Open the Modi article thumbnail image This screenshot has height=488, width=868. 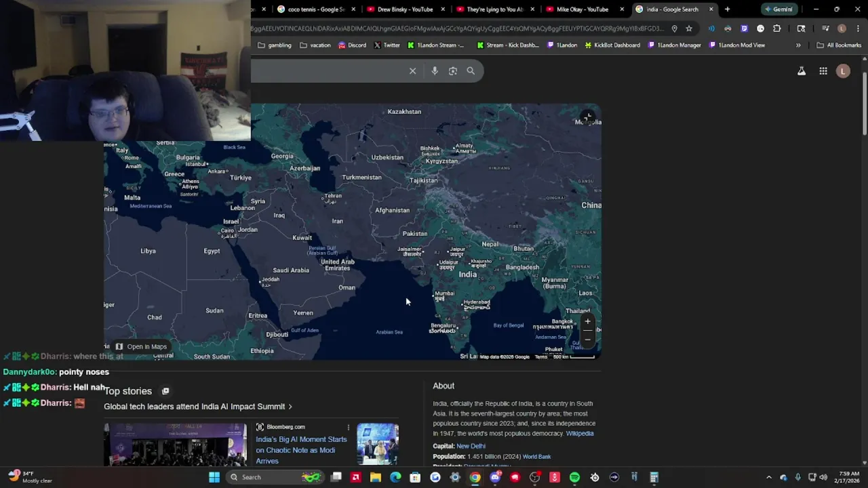click(378, 444)
